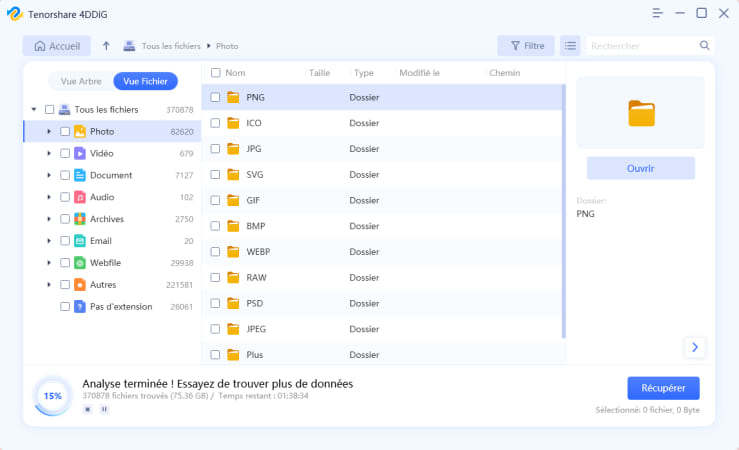Click the next arrow in preview panel
Screen dimensions: 739x450
tap(695, 347)
